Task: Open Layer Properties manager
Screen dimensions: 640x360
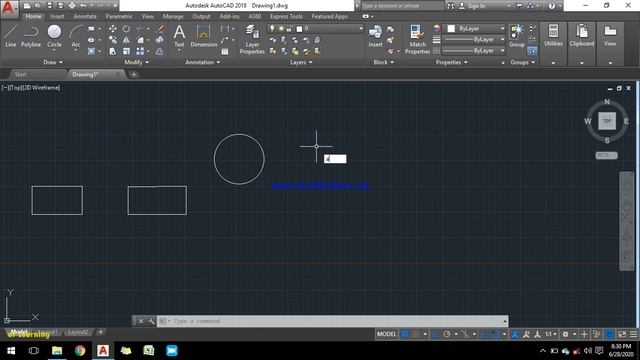Action: click(x=252, y=39)
